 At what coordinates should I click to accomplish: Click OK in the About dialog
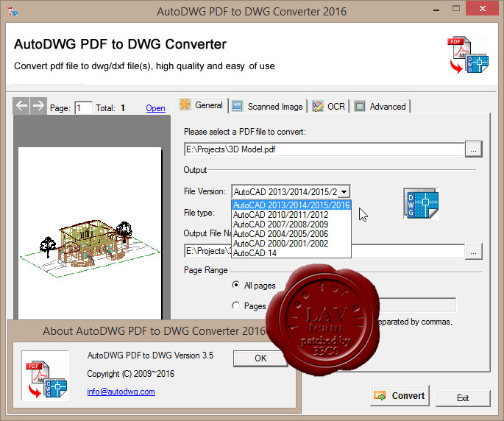260,358
